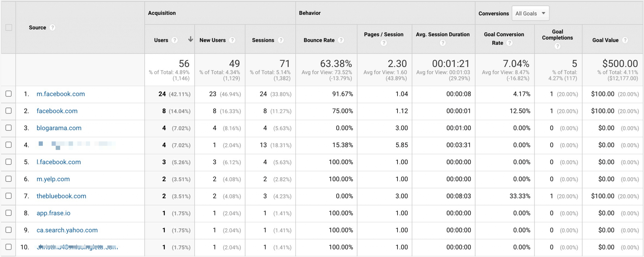Screen dimensions: 644x257
Task: Open the thebluebook.com source link
Action: coord(61,196)
